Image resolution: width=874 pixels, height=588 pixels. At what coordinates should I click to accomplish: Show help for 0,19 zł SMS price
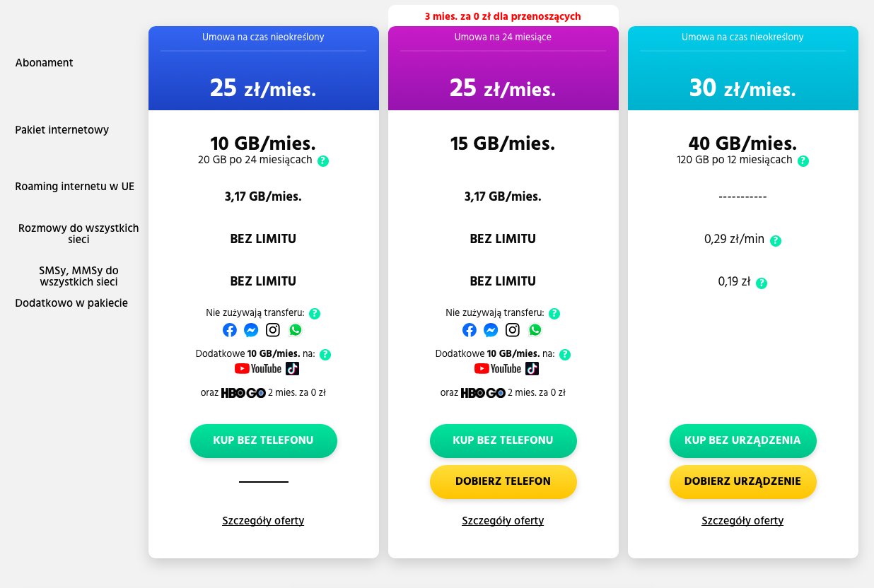762,283
